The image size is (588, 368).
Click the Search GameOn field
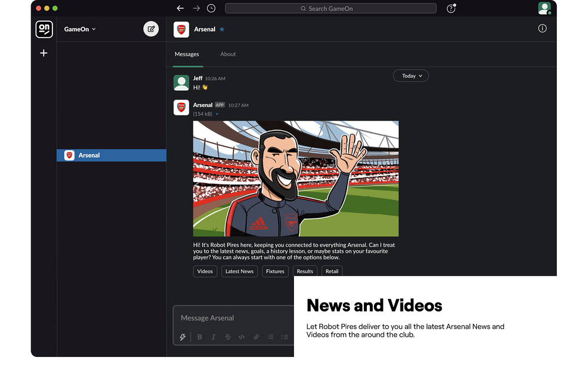click(330, 8)
